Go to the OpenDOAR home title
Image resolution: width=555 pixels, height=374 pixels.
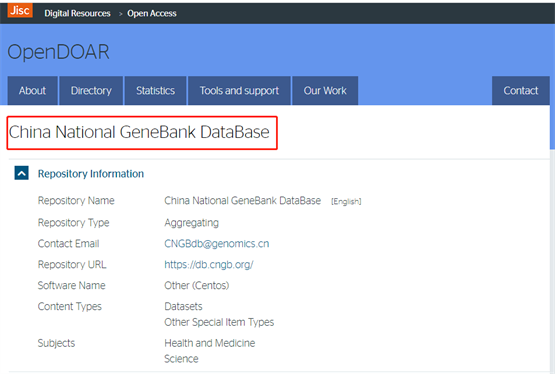58,52
